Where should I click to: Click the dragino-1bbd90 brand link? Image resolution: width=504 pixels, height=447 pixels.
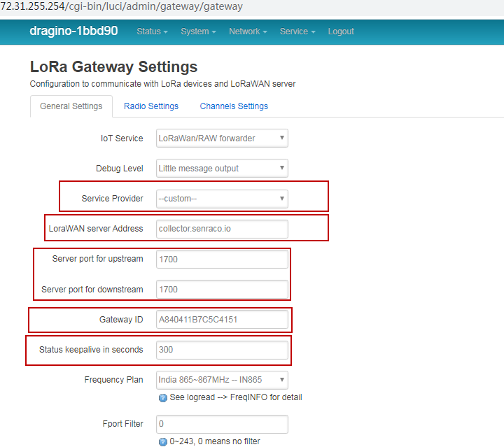point(73,31)
